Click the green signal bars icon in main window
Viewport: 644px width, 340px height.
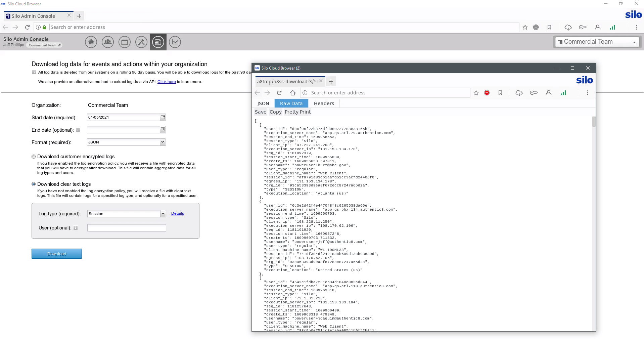coord(612,27)
